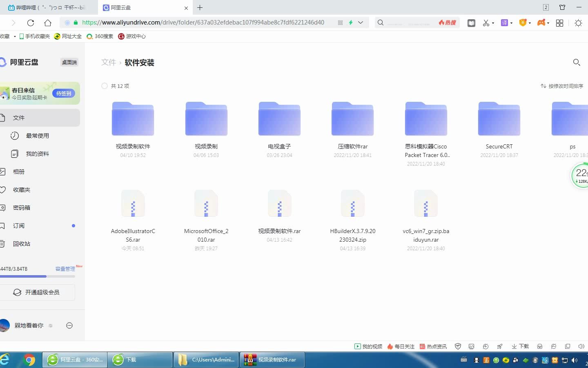
Task: Click the download progress circle widget
Action: coord(580,176)
